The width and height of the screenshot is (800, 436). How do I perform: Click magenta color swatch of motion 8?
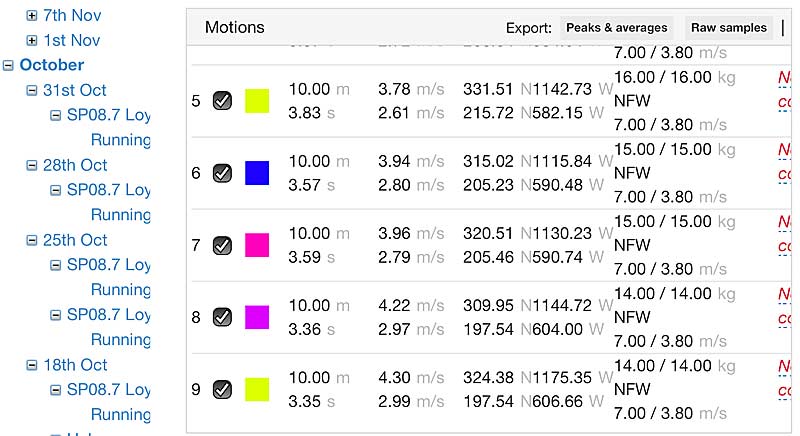[x=257, y=317]
